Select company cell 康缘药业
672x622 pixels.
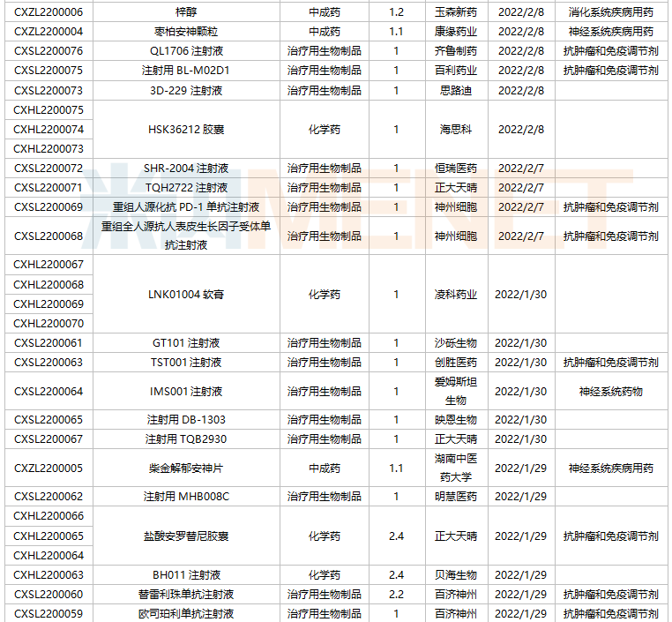click(456, 32)
